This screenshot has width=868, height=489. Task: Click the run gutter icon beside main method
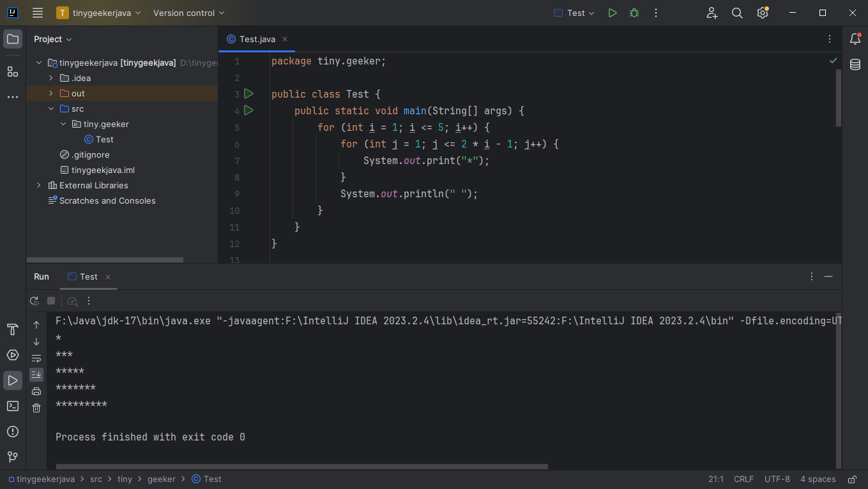249,110
